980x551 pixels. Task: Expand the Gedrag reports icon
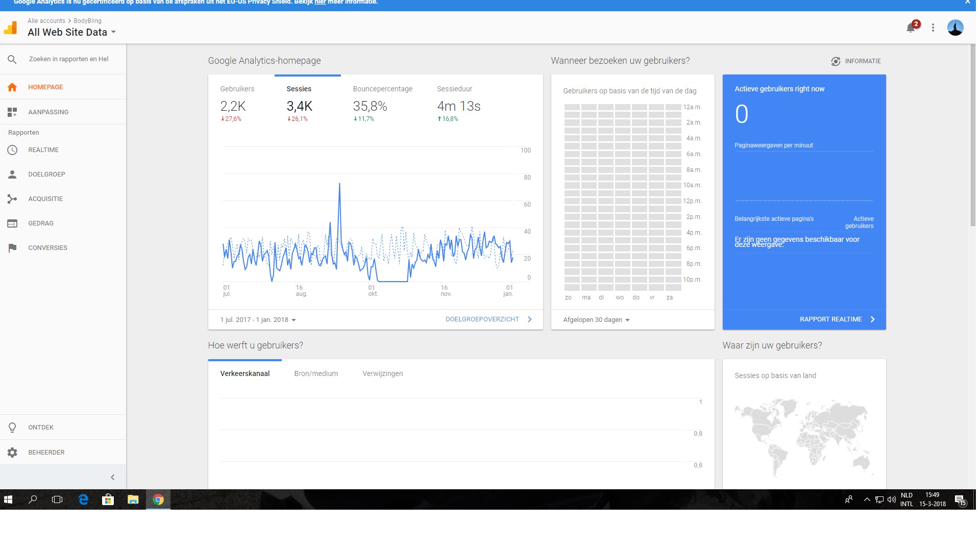point(12,223)
